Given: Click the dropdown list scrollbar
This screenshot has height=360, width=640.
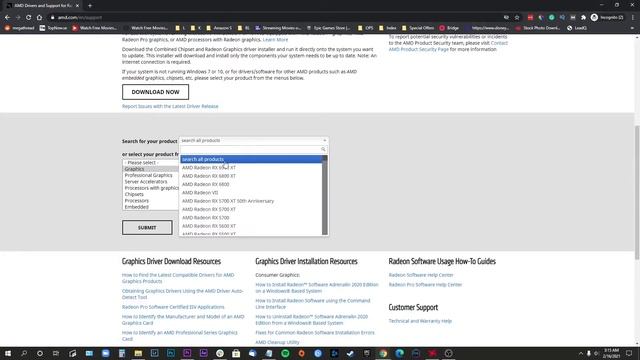Looking at the screenshot, I should 325,195.
